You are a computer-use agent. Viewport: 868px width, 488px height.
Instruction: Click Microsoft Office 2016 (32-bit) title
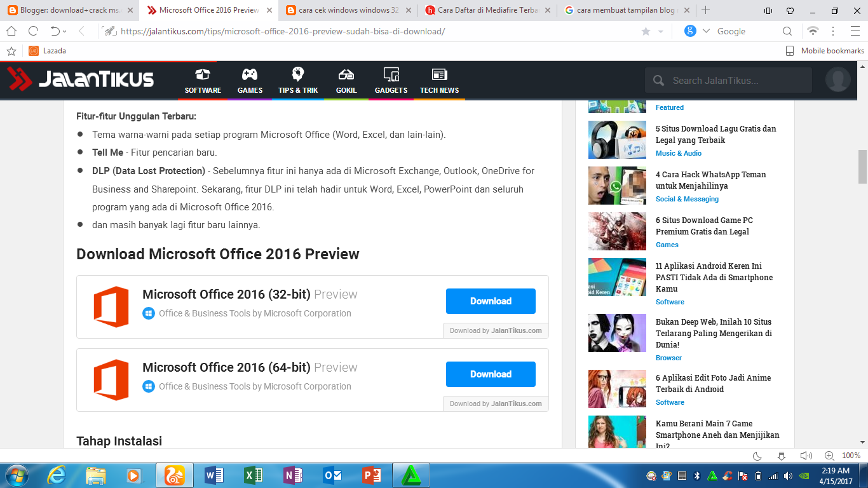(x=250, y=294)
